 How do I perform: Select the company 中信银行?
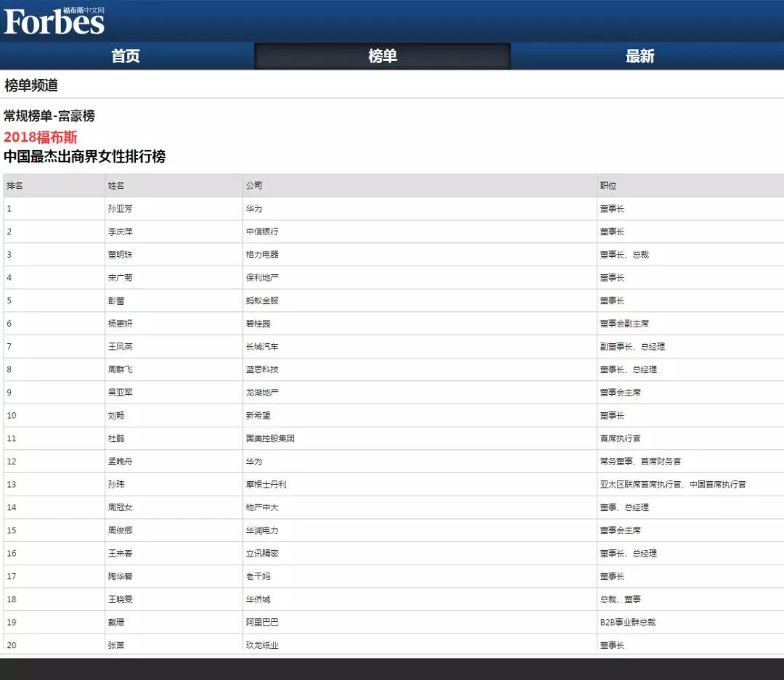(x=262, y=232)
